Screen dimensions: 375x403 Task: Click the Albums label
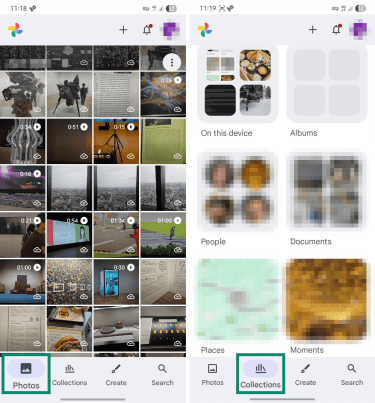[304, 133]
